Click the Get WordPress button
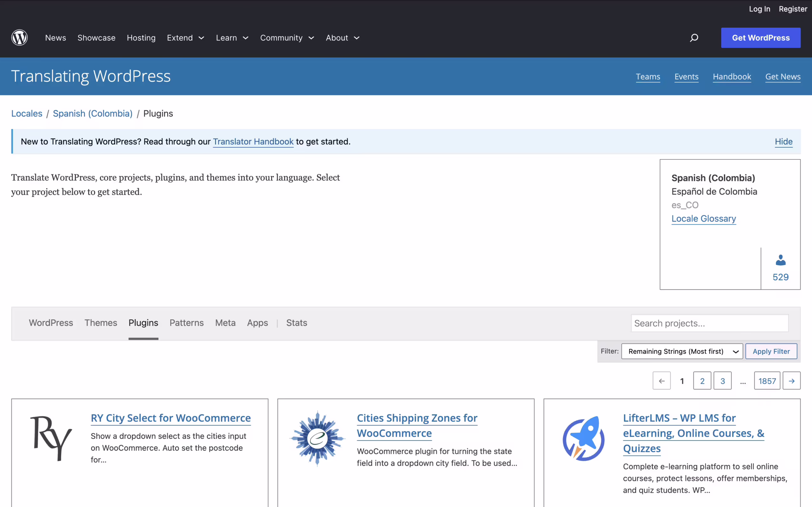Screen dimensions: 812x507 (760, 38)
